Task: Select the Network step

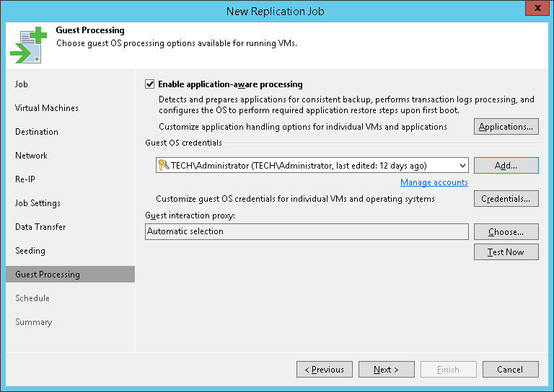Action: 31,156
